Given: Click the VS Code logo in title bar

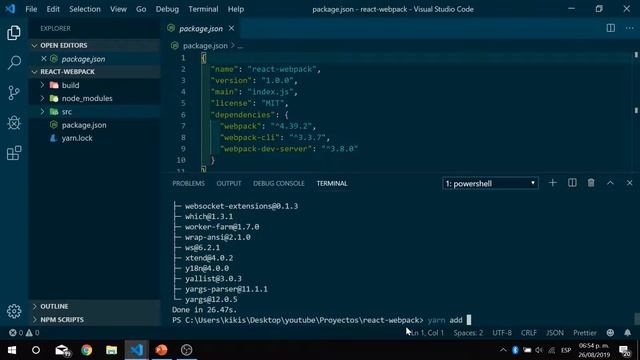Looking at the screenshot, I should (10, 9).
